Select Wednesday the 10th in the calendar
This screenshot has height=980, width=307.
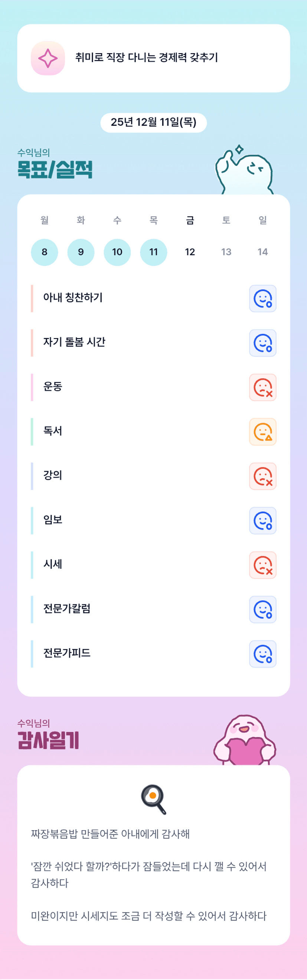point(117,252)
